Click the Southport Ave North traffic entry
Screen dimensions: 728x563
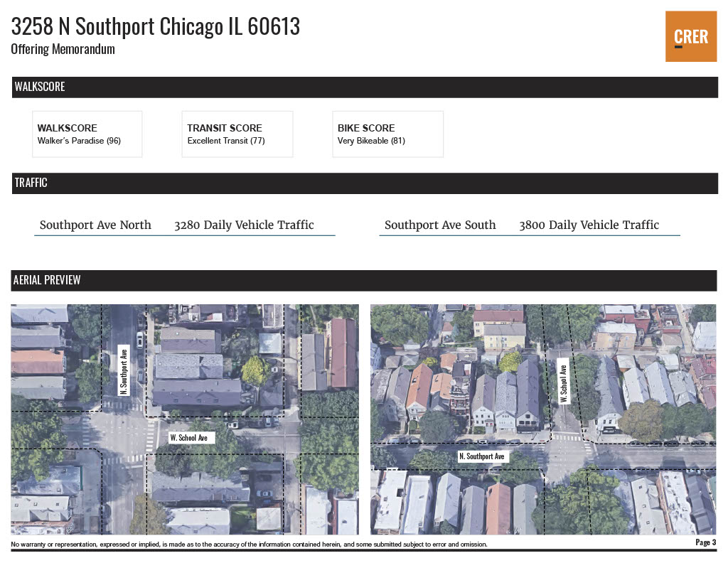[95, 225]
